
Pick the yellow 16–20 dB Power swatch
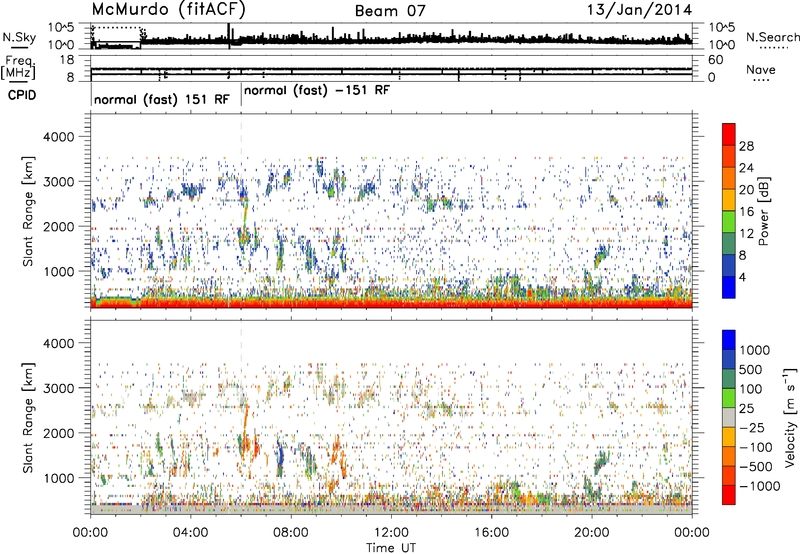tap(729, 200)
